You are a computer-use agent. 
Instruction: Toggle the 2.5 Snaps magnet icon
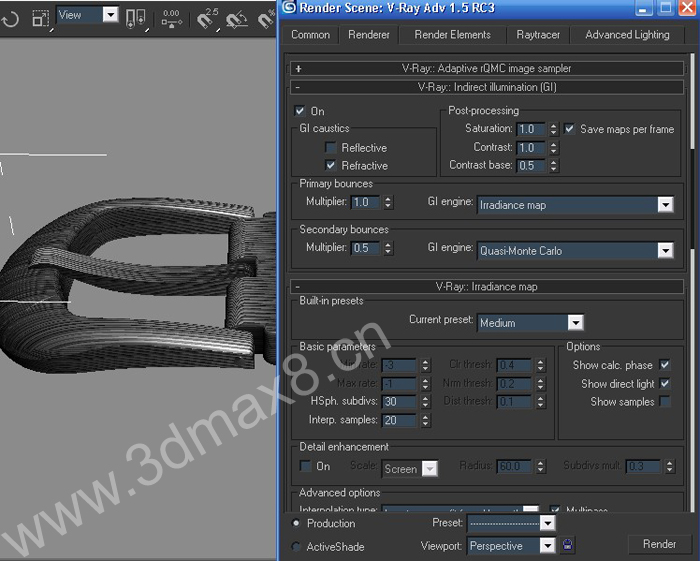click(x=208, y=18)
